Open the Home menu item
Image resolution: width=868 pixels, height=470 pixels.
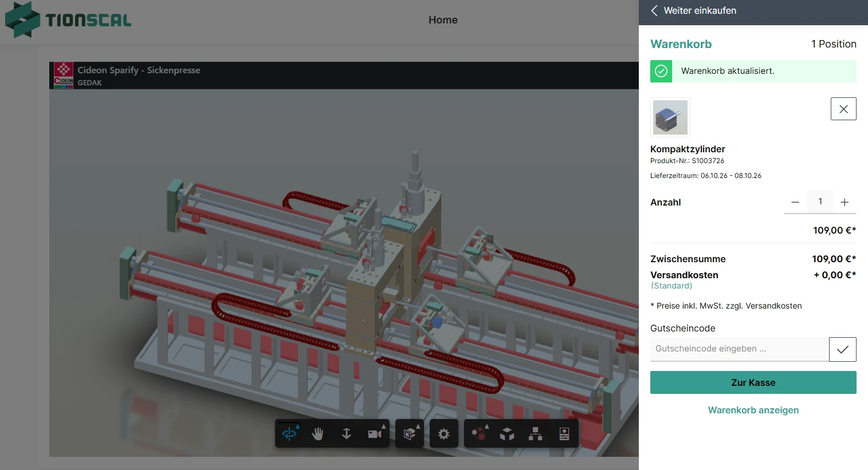coord(443,20)
